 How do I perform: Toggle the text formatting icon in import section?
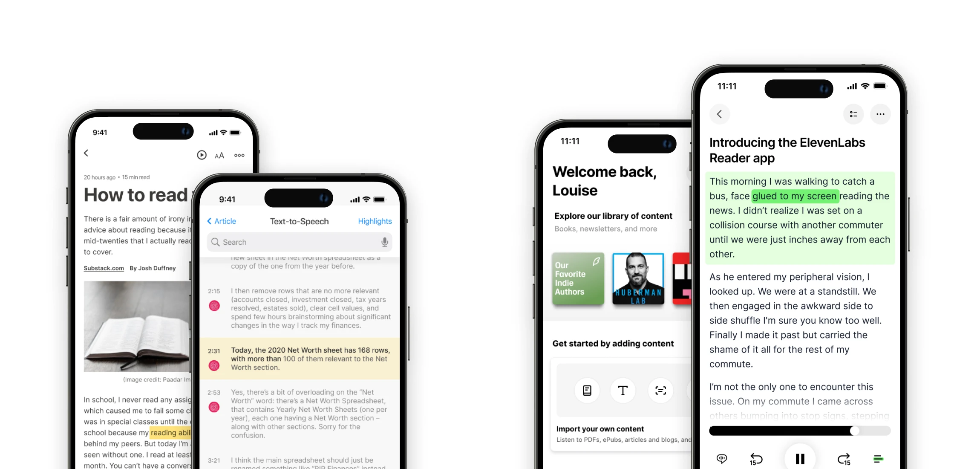623,391
